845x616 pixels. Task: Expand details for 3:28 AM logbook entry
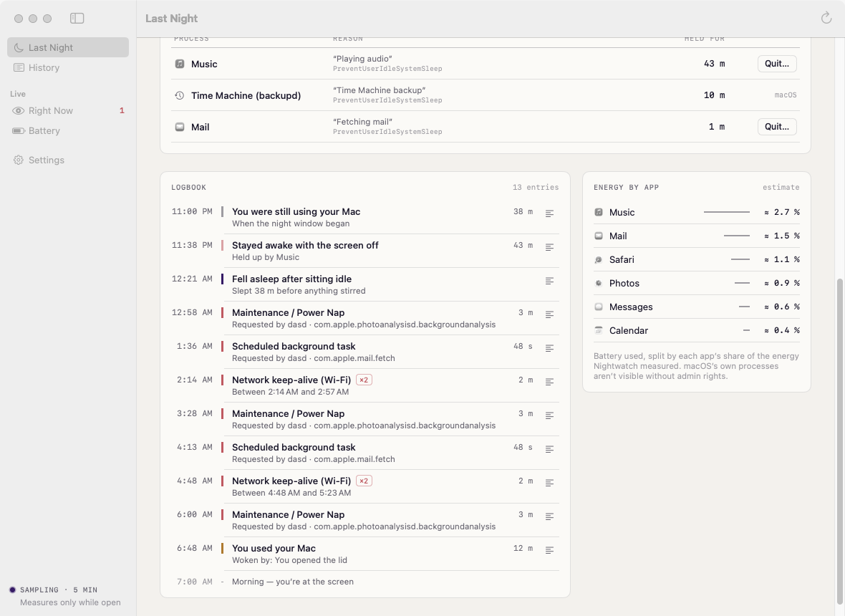tap(549, 415)
